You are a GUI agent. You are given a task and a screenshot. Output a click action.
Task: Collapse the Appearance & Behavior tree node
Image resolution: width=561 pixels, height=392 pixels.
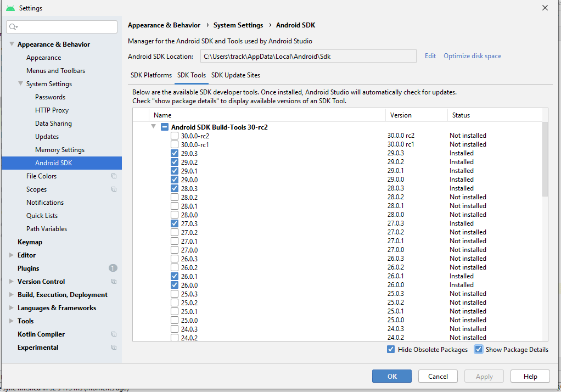click(12, 44)
